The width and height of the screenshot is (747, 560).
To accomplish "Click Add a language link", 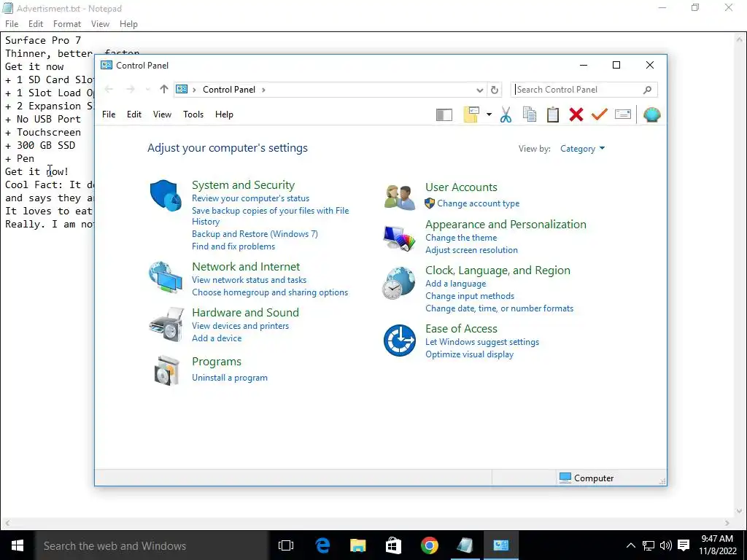I will click(455, 284).
